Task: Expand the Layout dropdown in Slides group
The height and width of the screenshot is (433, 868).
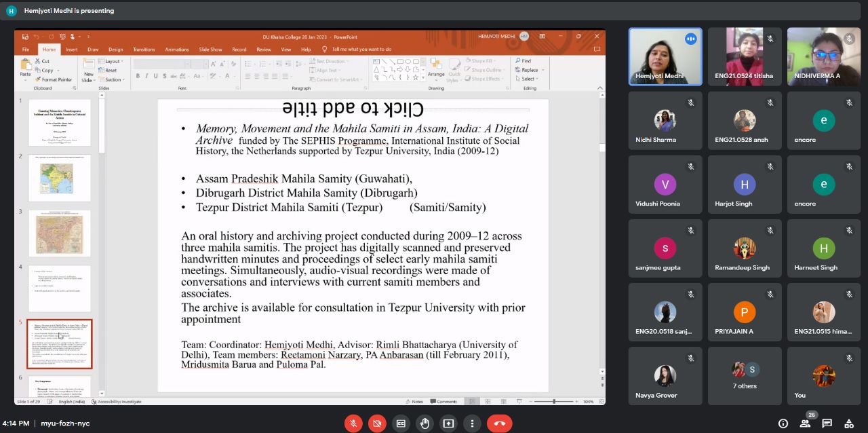Action: tap(112, 61)
